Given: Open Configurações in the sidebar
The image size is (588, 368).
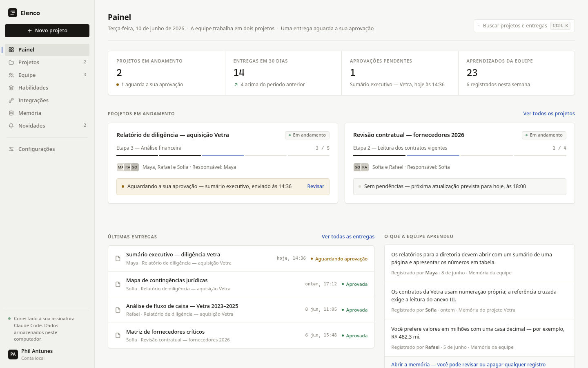Looking at the screenshot, I should click(x=47, y=149).
